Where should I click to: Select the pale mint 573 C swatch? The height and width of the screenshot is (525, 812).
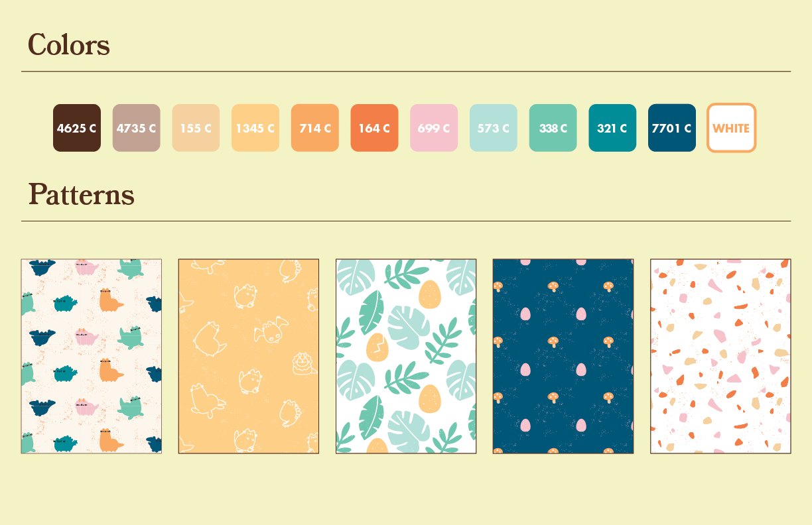click(x=494, y=128)
